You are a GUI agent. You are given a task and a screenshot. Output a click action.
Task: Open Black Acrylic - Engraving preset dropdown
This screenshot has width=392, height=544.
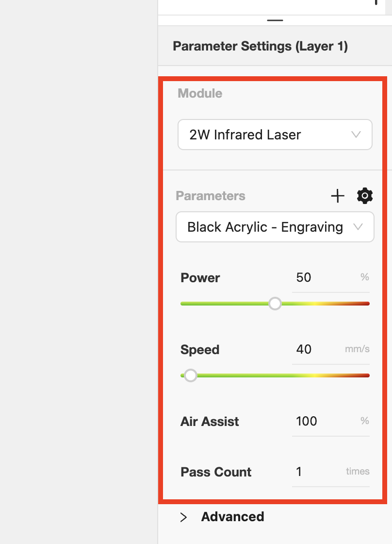click(275, 227)
